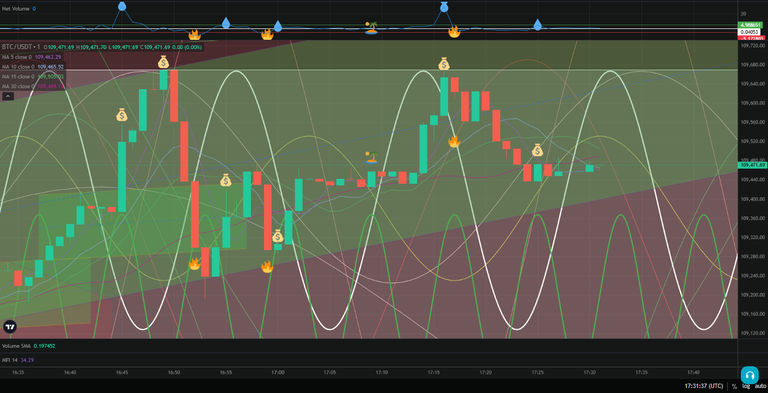Select the money bag marker at 16:45

click(x=121, y=115)
